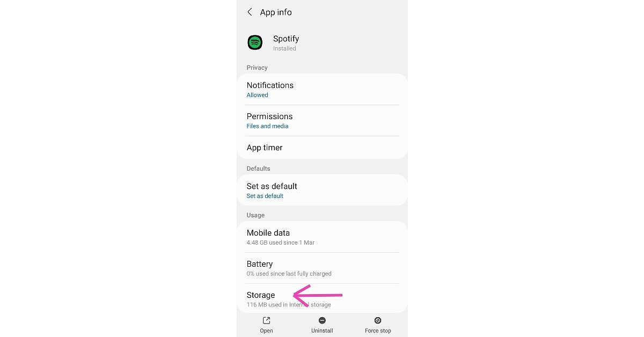Tap the Installed status under Spotify
Screen dimensions: 644x337
tap(284, 48)
